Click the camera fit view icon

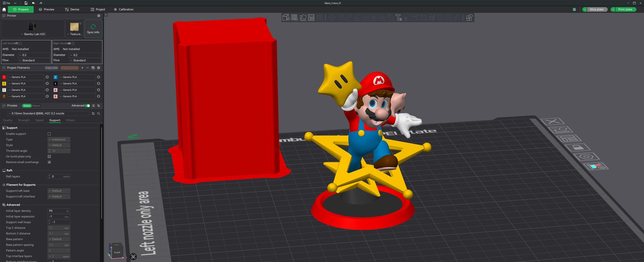[x=133, y=256]
